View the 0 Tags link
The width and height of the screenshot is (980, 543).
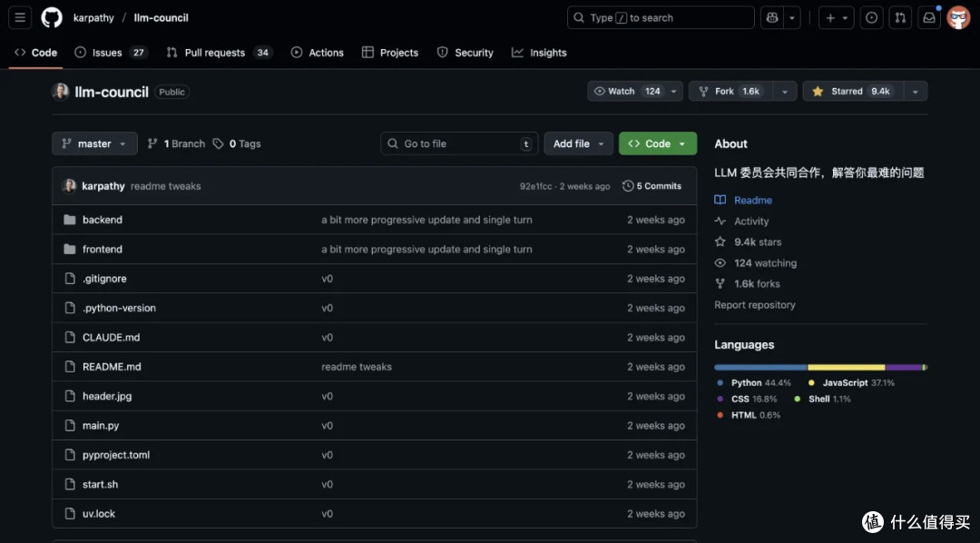pyautogui.click(x=237, y=143)
